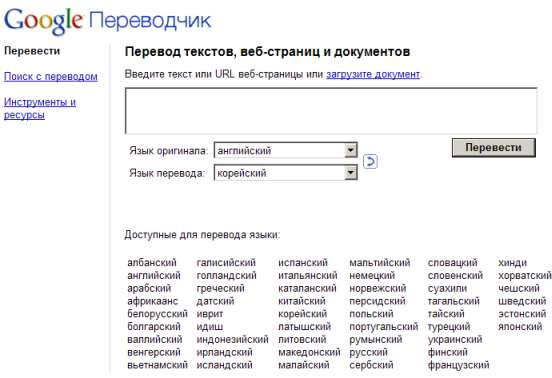552x378 pixels.
Task: Click суахили in the language list
Action: coord(447,288)
